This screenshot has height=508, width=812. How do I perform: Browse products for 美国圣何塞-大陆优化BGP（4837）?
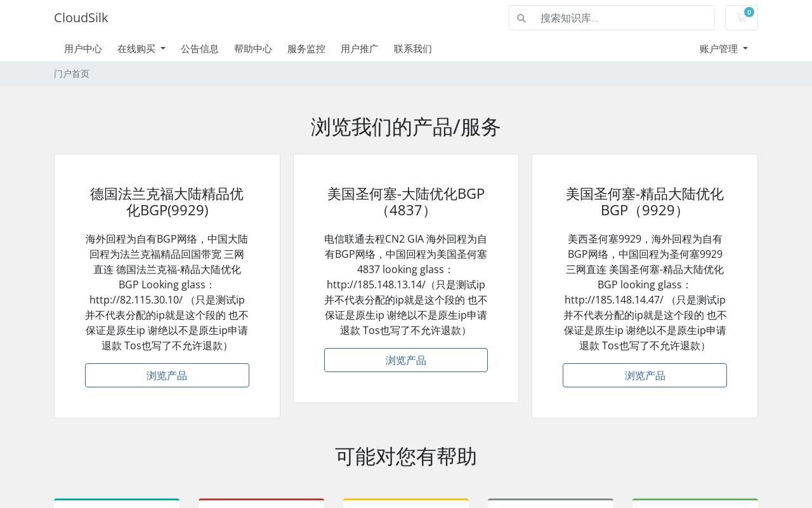point(406,360)
